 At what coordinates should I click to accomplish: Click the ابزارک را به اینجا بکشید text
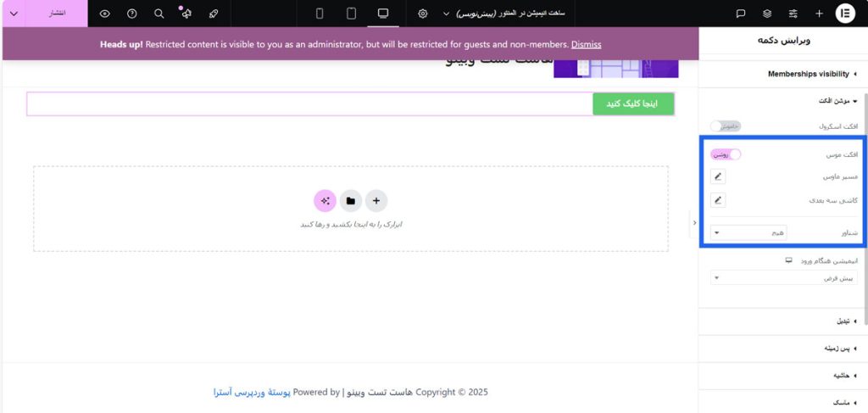(351, 224)
